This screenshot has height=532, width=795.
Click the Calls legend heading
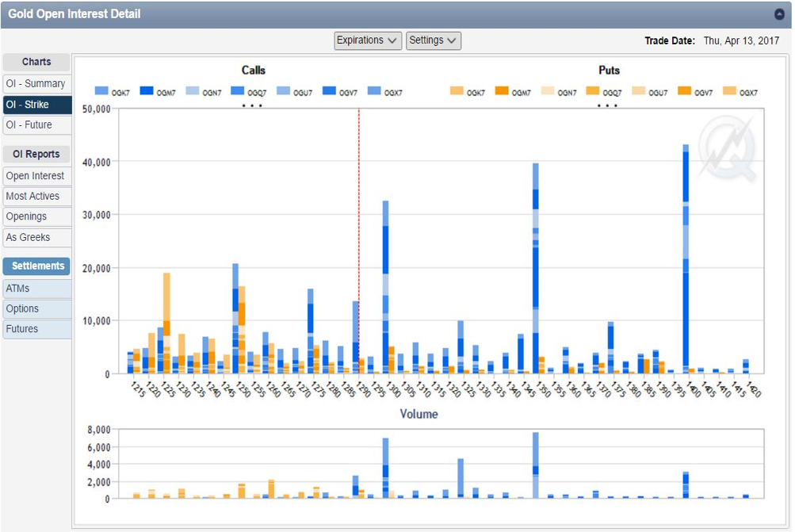[253, 70]
